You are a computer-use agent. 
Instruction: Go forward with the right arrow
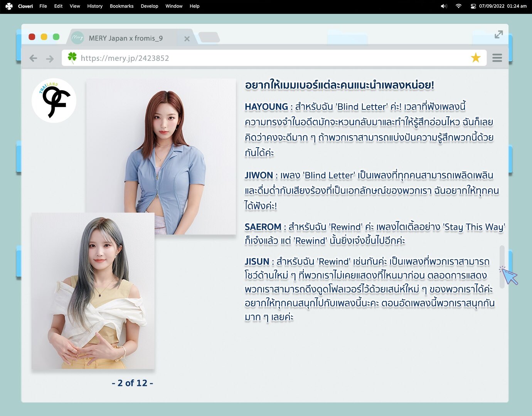pos(50,58)
